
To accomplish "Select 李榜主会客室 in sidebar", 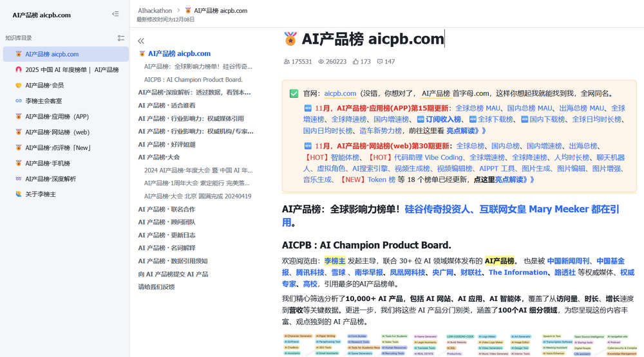I will tap(66, 101).
